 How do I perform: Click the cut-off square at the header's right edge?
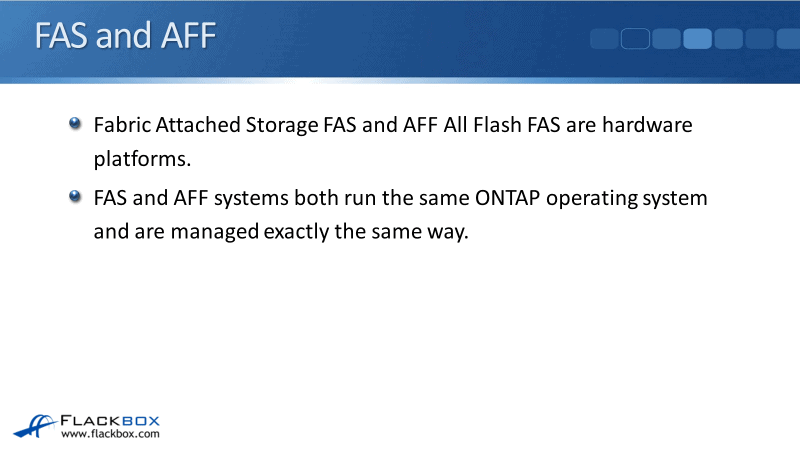click(789, 39)
